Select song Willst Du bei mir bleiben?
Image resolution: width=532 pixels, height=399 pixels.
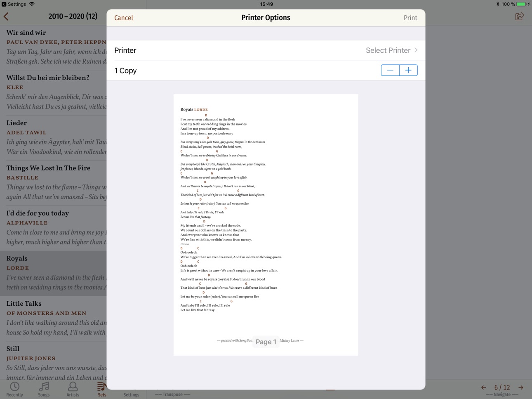pyautogui.click(x=54, y=92)
